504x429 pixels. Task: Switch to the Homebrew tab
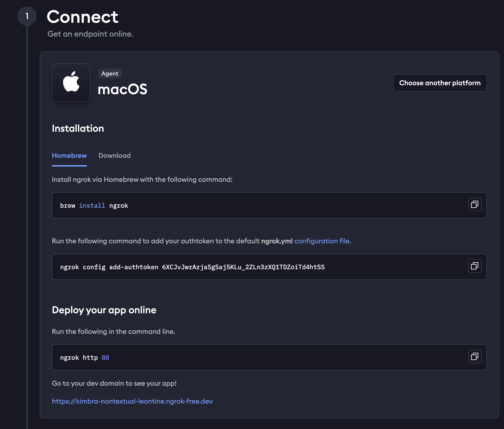point(69,156)
